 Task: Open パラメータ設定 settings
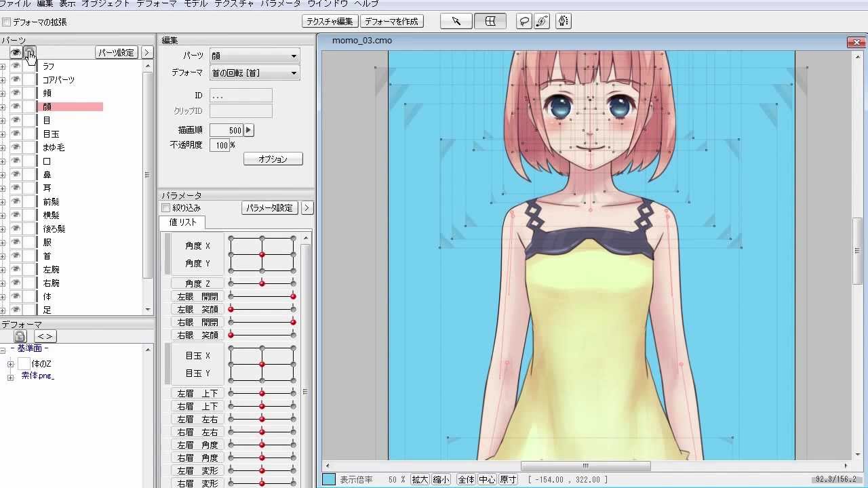coord(269,208)
